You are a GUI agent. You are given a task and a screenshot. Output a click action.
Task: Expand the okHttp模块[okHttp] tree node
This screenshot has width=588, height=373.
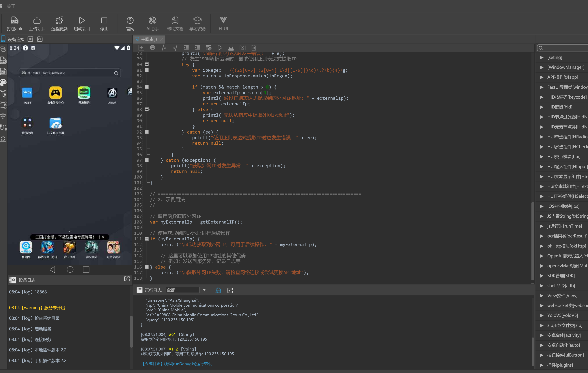(x=542, y=246)
